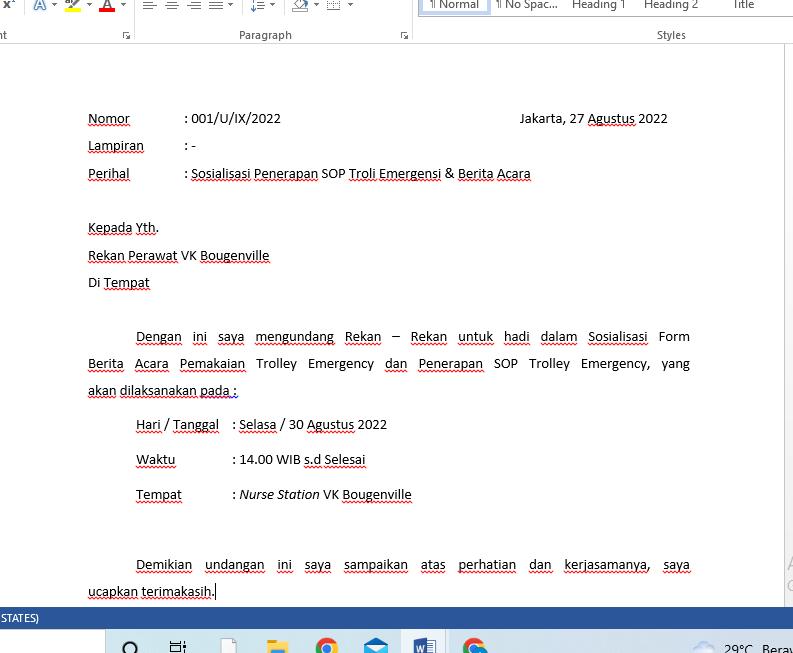Select the No Spacing style
This screenshot has width=793, height=653.
point(526,5)
